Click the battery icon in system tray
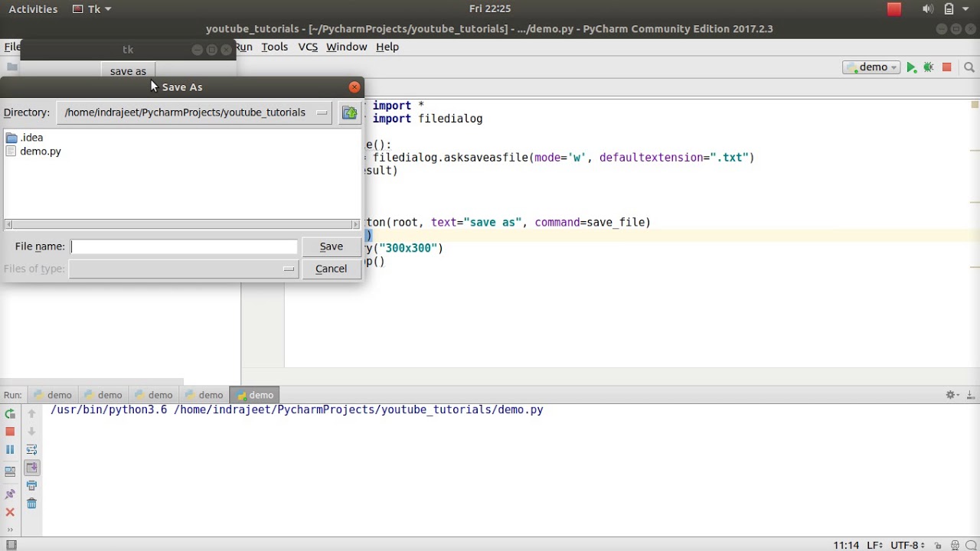 tap(949, 9)
